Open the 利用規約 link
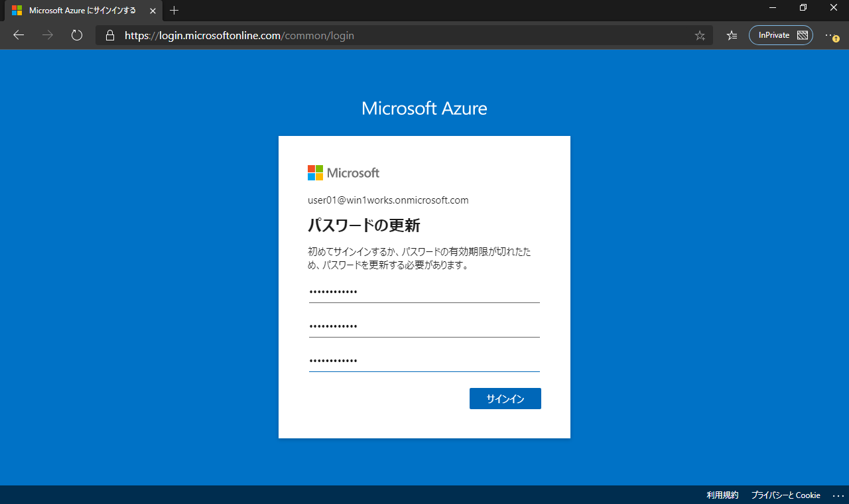The width and height of the screenshot is (849, 504). pyautogui.click(x=722, y=495)
